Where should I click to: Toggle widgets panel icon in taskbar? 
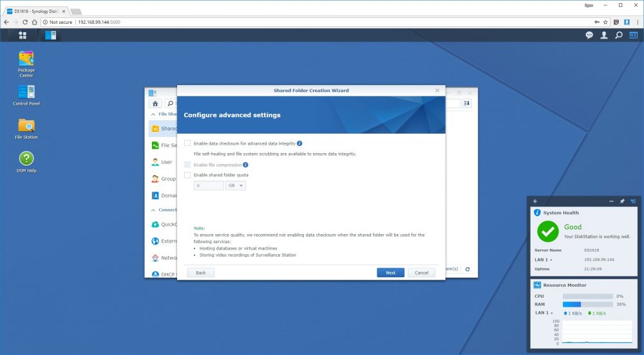[x=633, y=35]
